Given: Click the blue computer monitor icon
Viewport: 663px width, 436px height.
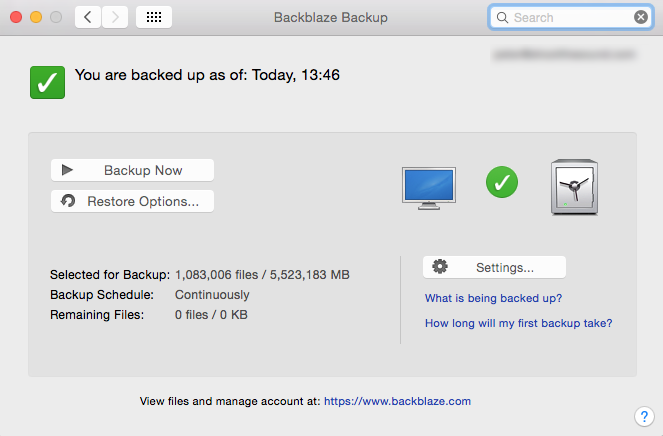Looking at the screenshot, I should tap(429, 189).
